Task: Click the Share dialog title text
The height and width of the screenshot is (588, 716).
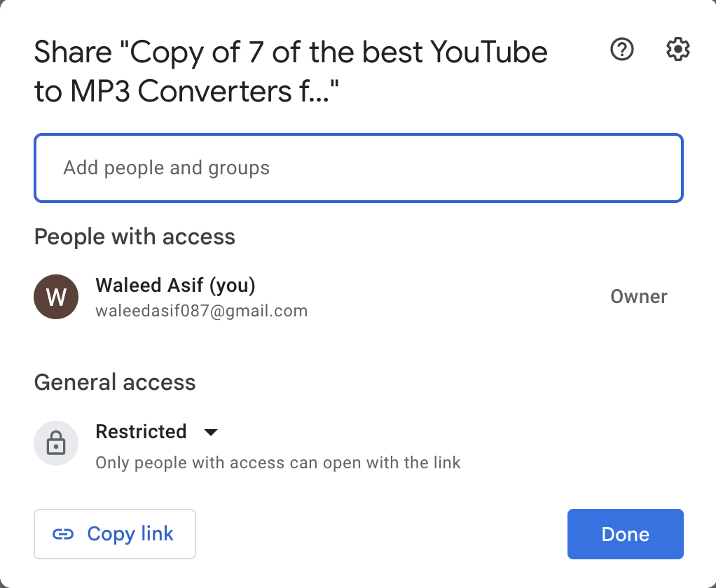Action: coord(290,52)
